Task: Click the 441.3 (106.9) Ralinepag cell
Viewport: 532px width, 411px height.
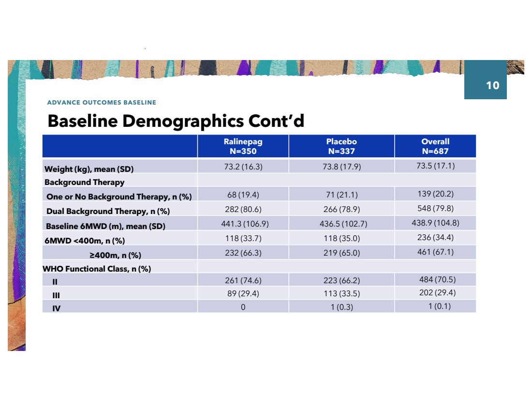Action: (243, 223)
